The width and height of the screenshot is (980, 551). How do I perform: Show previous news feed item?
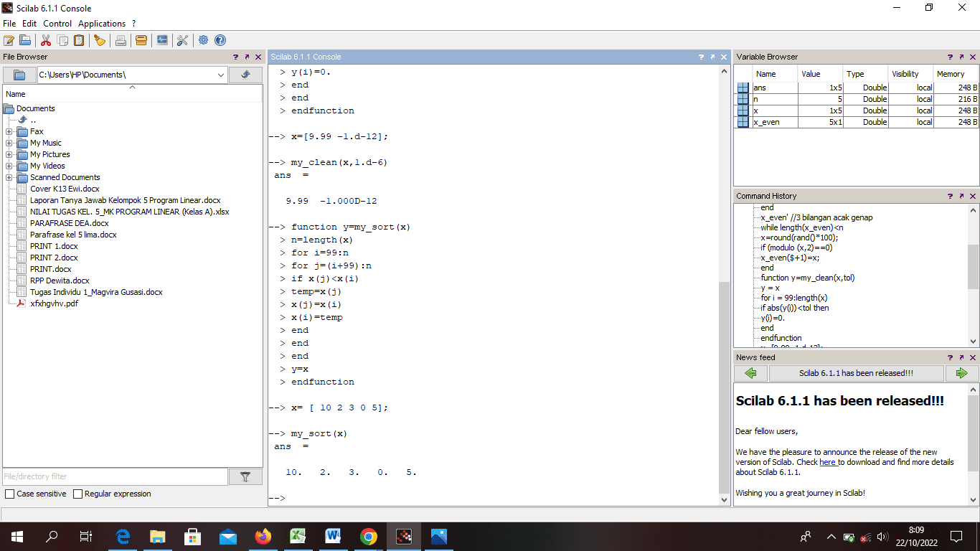click(751, 373)
